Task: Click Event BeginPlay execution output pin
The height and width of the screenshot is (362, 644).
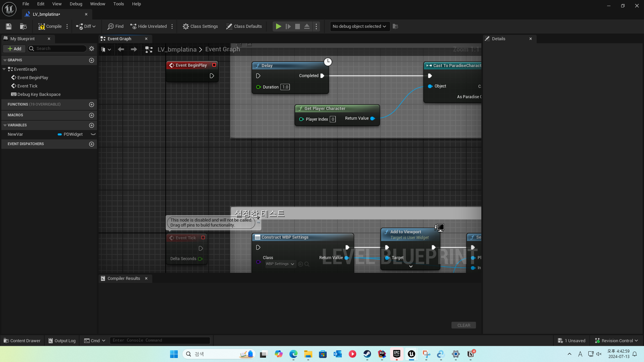Action: point(212,76)
